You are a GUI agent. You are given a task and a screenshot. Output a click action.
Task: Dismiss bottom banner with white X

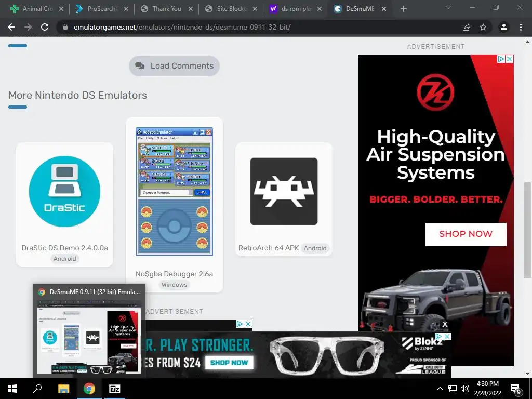(x=445, y=324)
